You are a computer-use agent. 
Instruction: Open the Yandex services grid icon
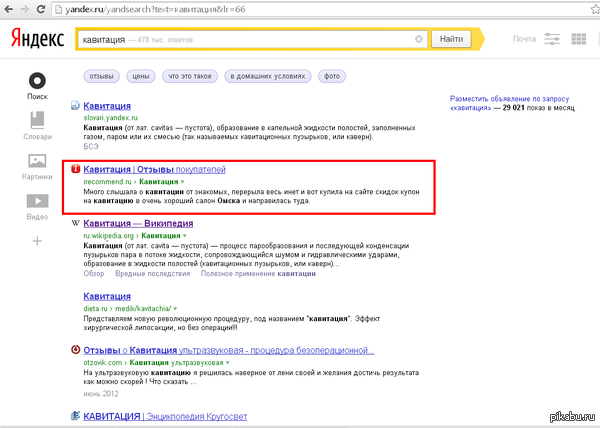click(578, 40)
